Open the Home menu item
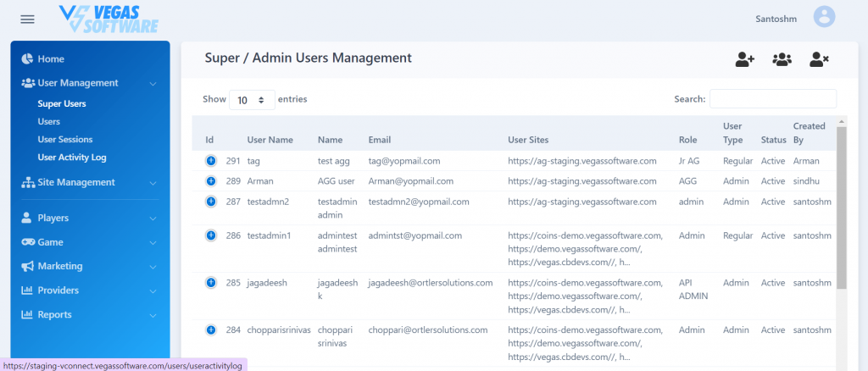This screenshot has width=868, height=371. tap(51, 58)
